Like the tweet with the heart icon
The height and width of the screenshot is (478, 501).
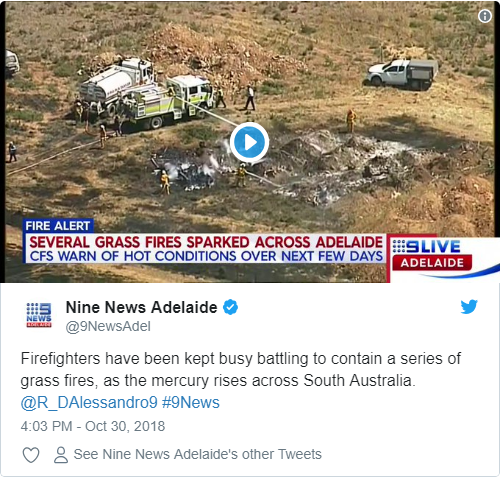pyautogui.click(x=31, y=455)
